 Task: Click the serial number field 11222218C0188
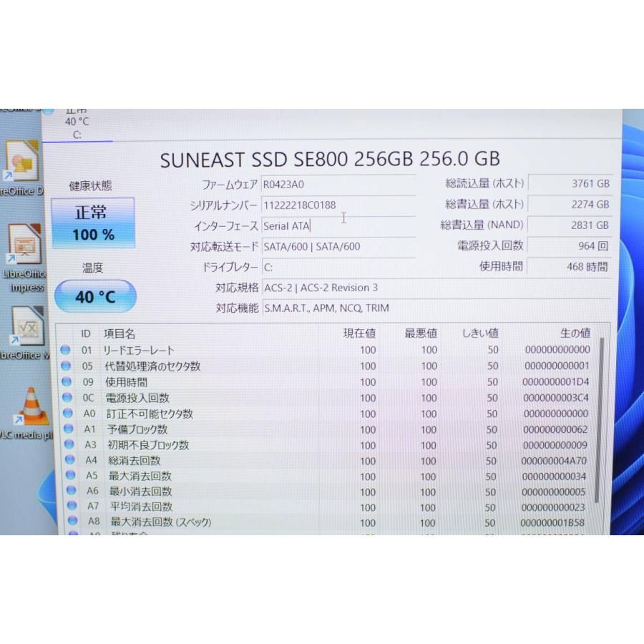(x=338, y=205)
